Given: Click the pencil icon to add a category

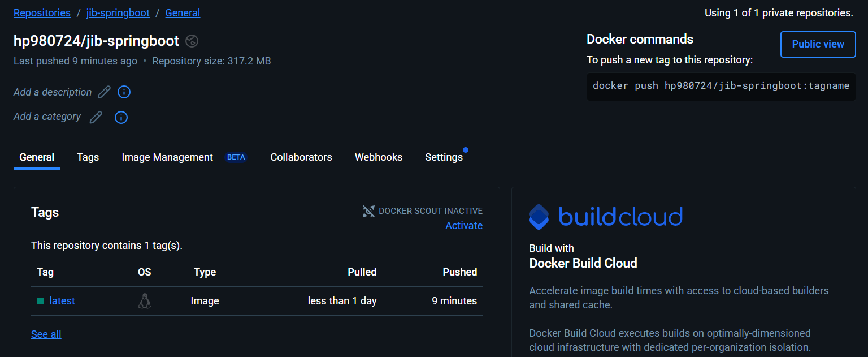Looking at the screenshot, I should pos(96,117).
